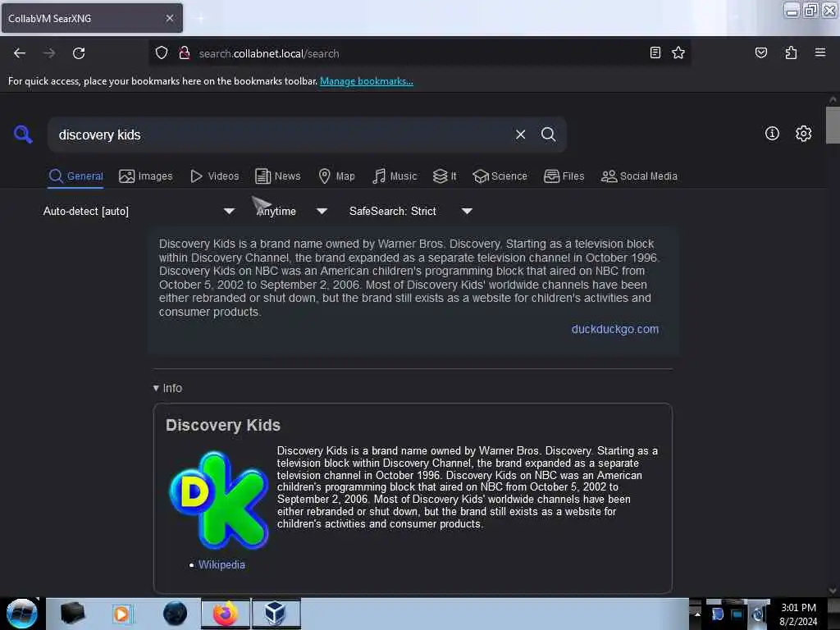
Task: Switch to the Videos category
Action: click(214, 176)
